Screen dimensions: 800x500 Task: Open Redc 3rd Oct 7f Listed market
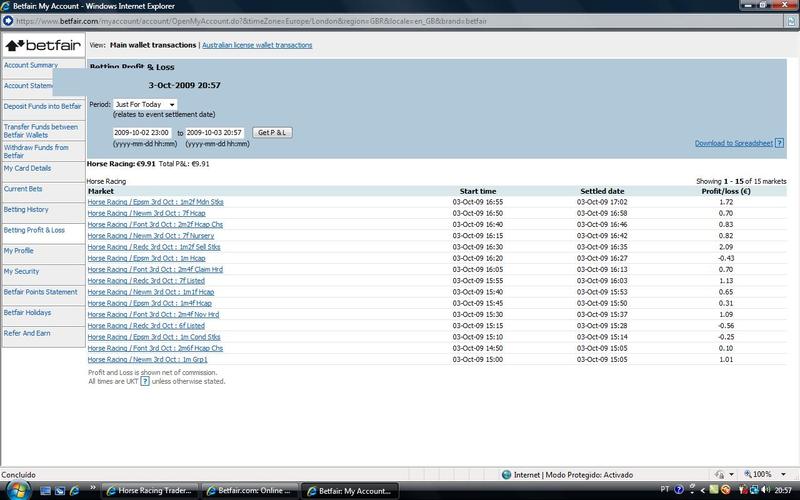coord(146,281)
